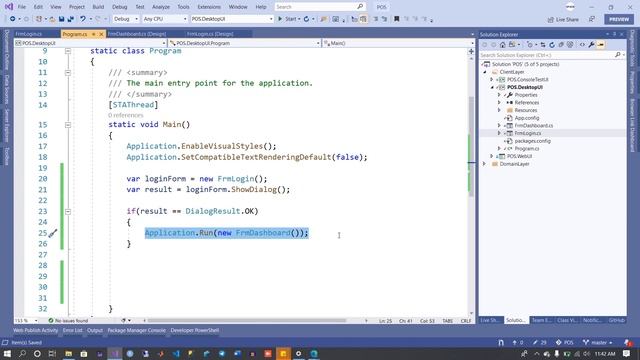
Task: Collapse the summary comment outlining on line 11
Action: pyautogui.click(x=68, y=73)
